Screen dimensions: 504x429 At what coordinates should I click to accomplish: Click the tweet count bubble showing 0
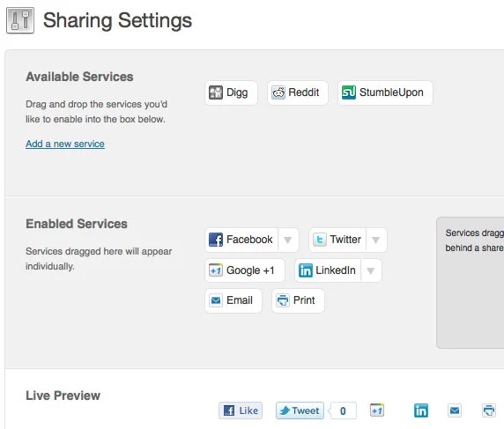pos(343,411)
